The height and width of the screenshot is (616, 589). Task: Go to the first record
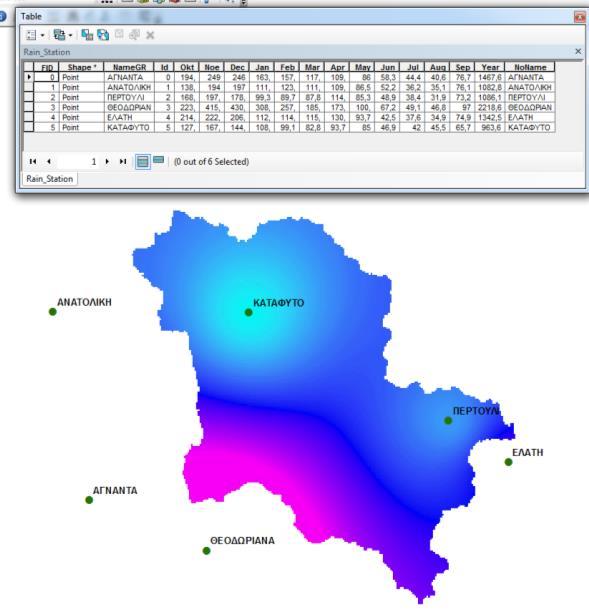33,161
